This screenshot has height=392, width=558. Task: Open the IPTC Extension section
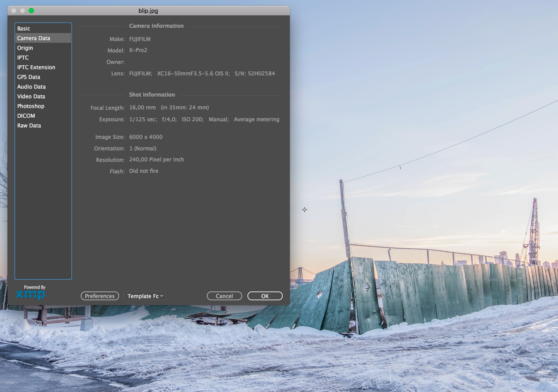tap(36, 67)
